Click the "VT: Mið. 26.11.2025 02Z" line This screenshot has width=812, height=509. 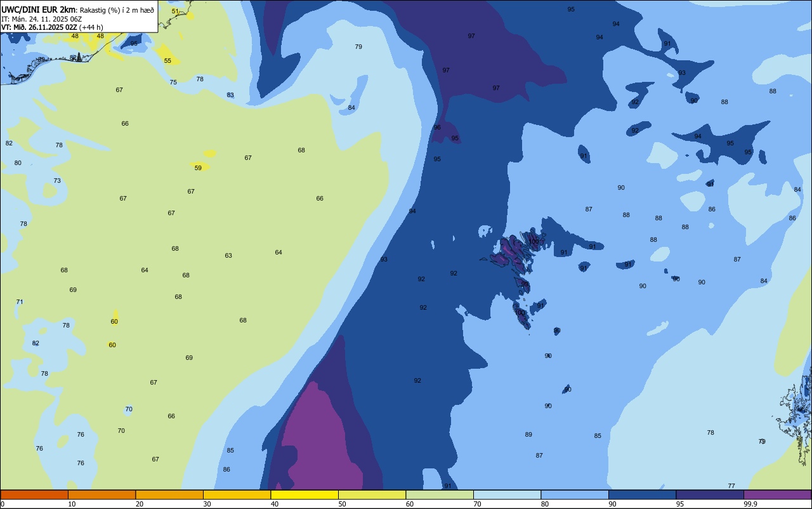[x=39, y=27]
